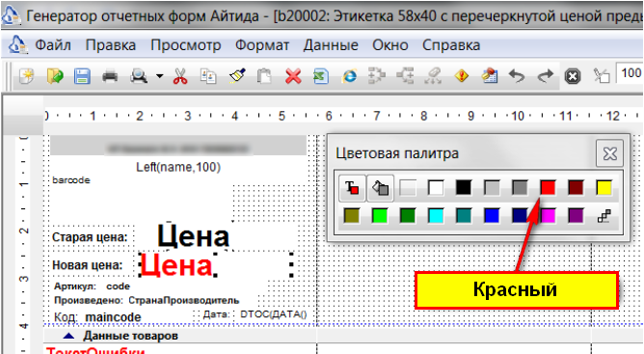Select the DTOC(ДАТА() date field
Viewport: 644px width, 354px height.
coord(274,314)
